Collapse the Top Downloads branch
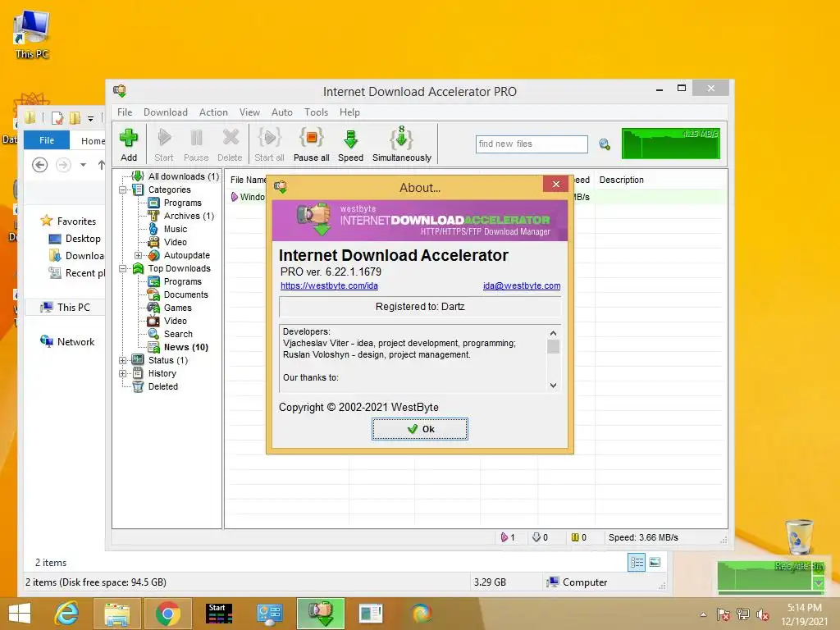This screenshot has height=630, width=840. tap(123, 268)
